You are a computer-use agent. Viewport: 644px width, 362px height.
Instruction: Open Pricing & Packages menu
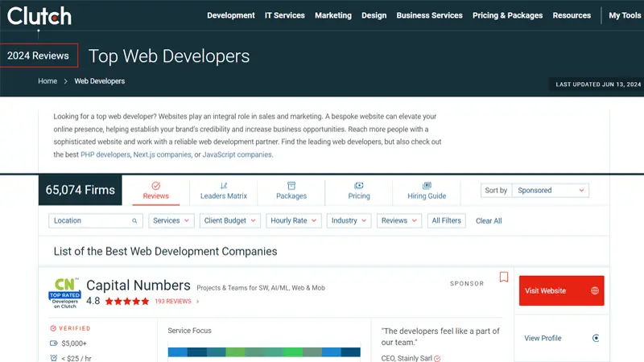point(507,15)
